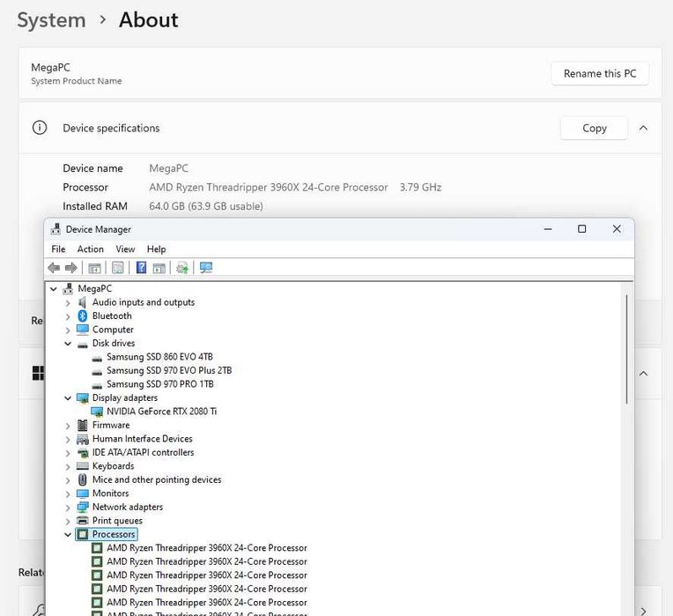Click the speaker icon for Audio inputs and outputs

pyautogui.click(x=83, y=302)
